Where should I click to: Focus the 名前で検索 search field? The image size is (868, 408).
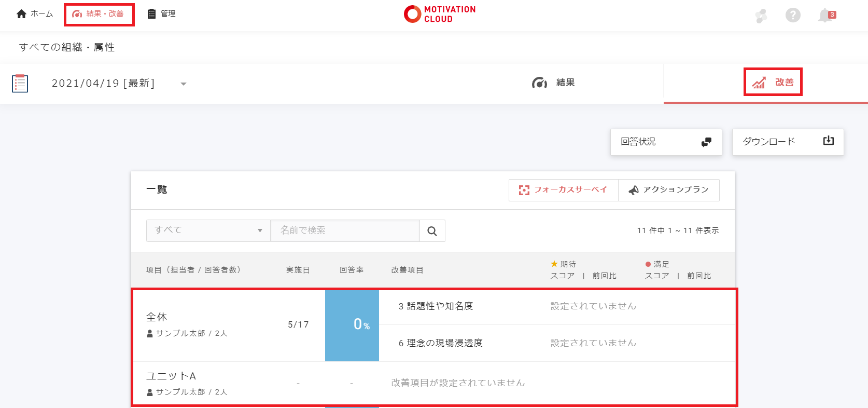345,230
